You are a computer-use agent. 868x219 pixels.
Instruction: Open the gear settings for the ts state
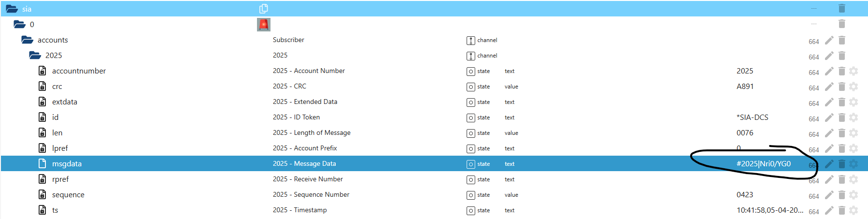pos(854,210)
